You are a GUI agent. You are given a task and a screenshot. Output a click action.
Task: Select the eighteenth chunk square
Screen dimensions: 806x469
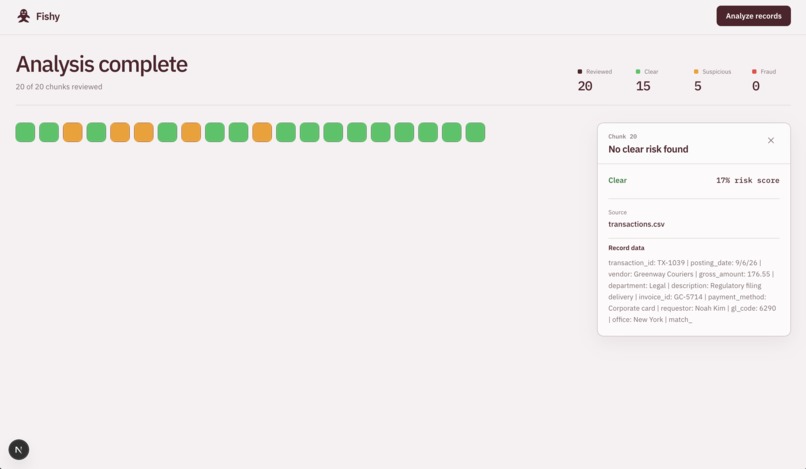[428, 132]
